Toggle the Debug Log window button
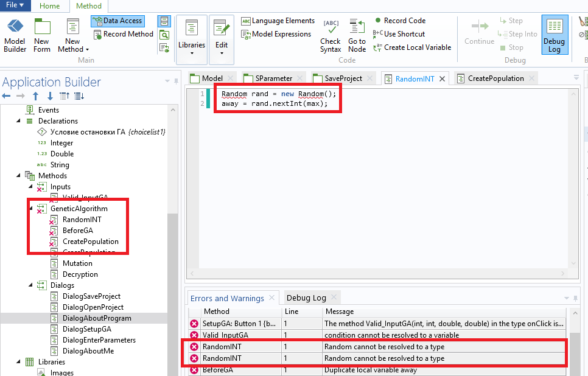This screenshot has width=588, height=376. [554, 35]
